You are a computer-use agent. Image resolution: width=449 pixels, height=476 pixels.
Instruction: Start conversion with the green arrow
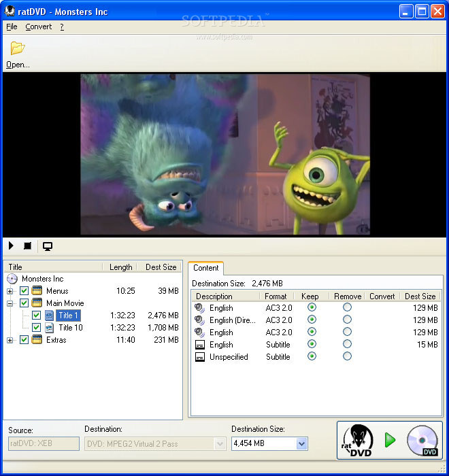390,440
